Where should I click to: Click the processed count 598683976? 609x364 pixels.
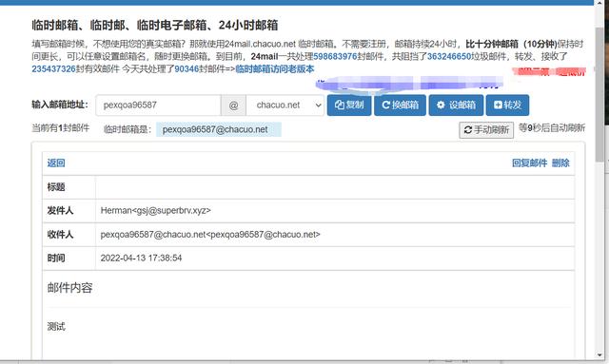pos(335,57)
